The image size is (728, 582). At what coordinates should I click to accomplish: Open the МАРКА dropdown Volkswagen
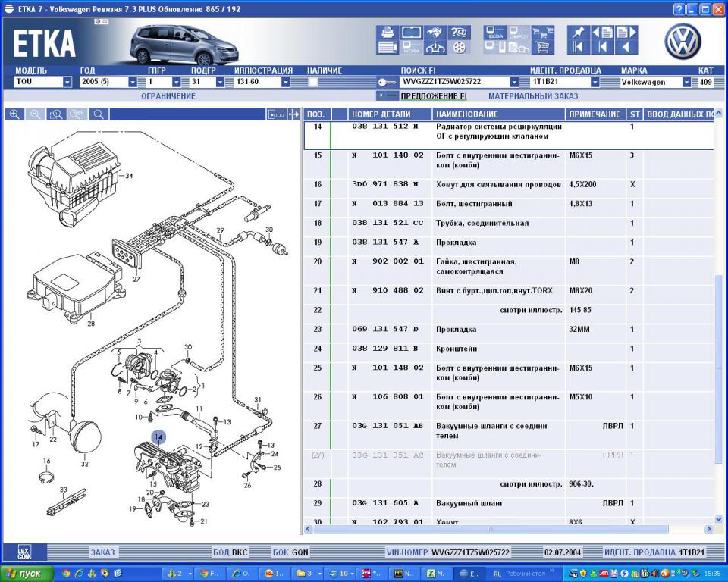[686, 82]
